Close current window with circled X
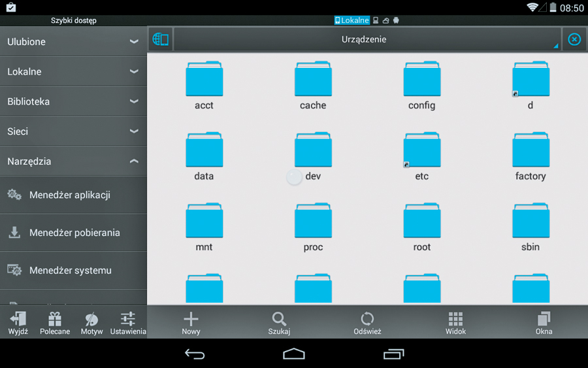This screenshot has height=368, width=588. click(574, 39)
